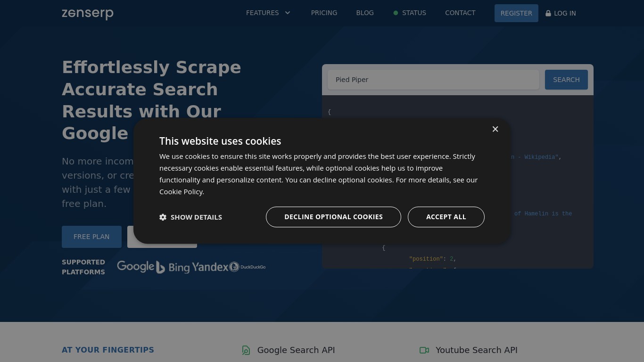The width and height of the screenshot is (644, 362).
Task: Click the green status indicator dot
Action: click(396, 13)
